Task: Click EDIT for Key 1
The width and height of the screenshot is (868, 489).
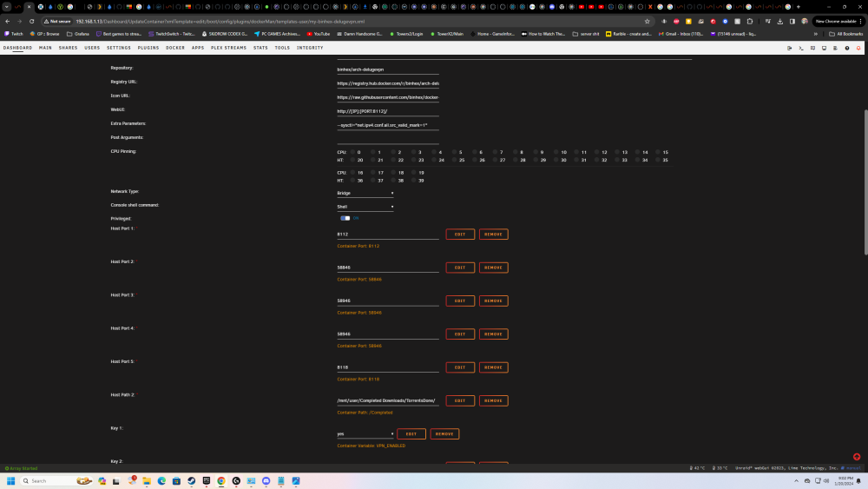Action: [411, 433]
